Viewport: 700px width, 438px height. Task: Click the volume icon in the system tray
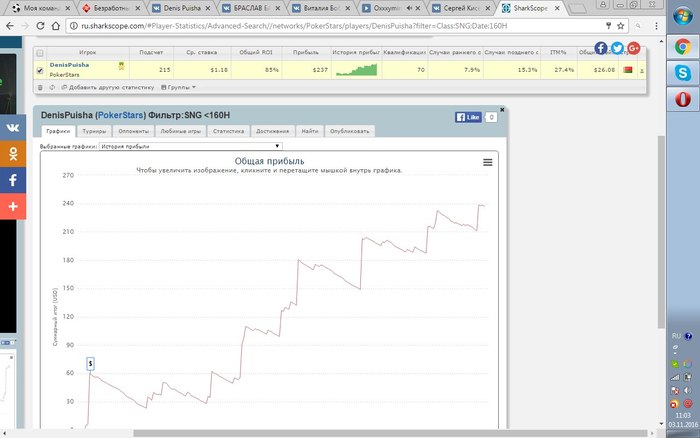coord(688,391)
